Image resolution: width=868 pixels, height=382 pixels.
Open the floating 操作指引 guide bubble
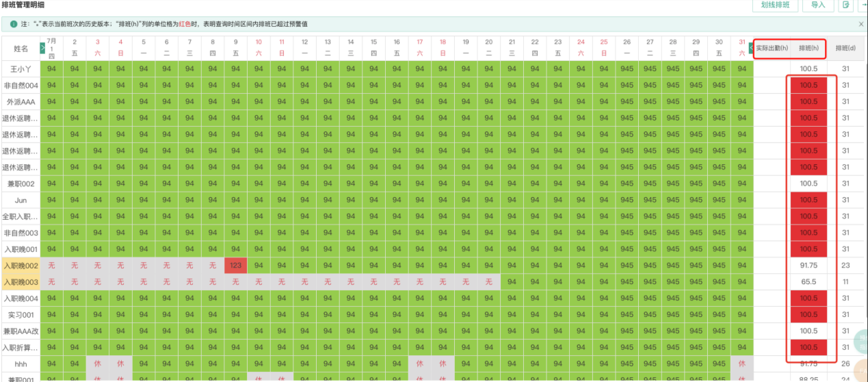(x=861, y=340)
